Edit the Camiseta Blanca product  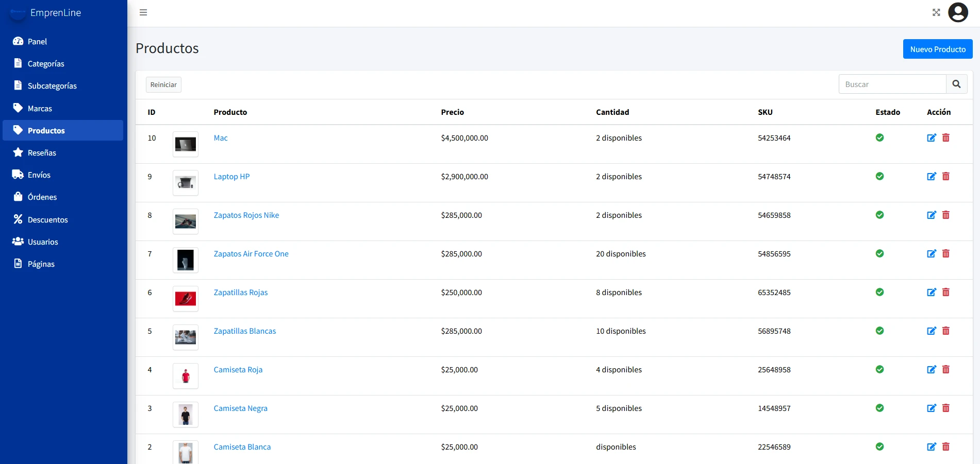[932, 446]
